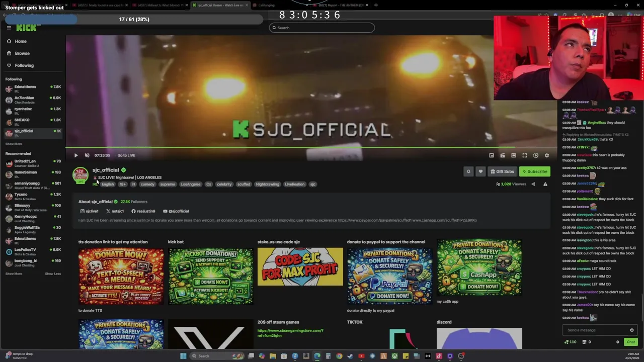Click the Kick search box
644x362 pixels.
point(322,28)
